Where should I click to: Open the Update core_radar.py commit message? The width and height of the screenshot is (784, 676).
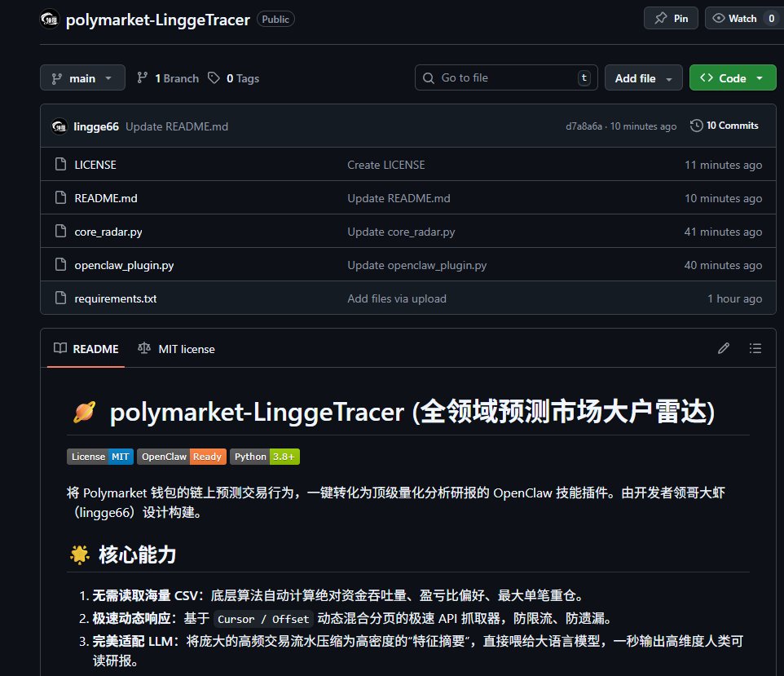(x=401, y=232)
